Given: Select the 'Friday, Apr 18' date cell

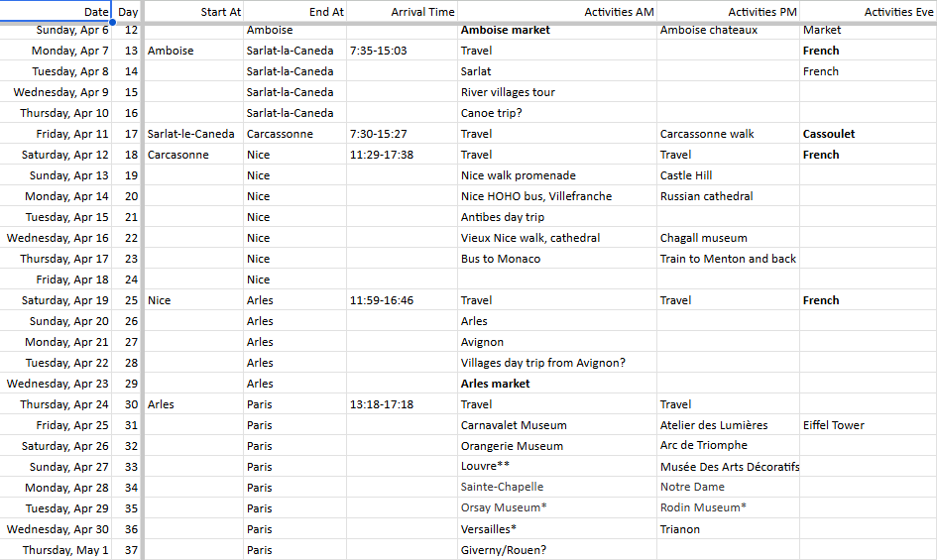Looking at the screenshot, I should coord(56,280).
